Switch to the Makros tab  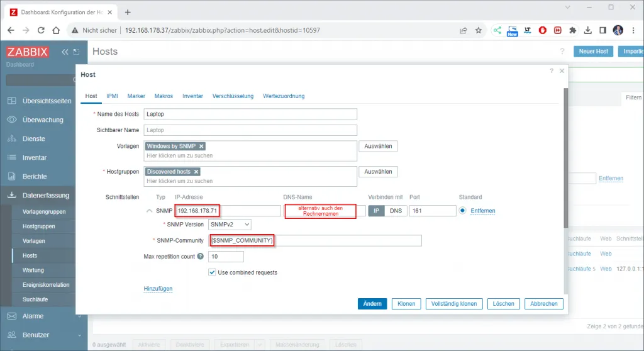pos(164,96)
